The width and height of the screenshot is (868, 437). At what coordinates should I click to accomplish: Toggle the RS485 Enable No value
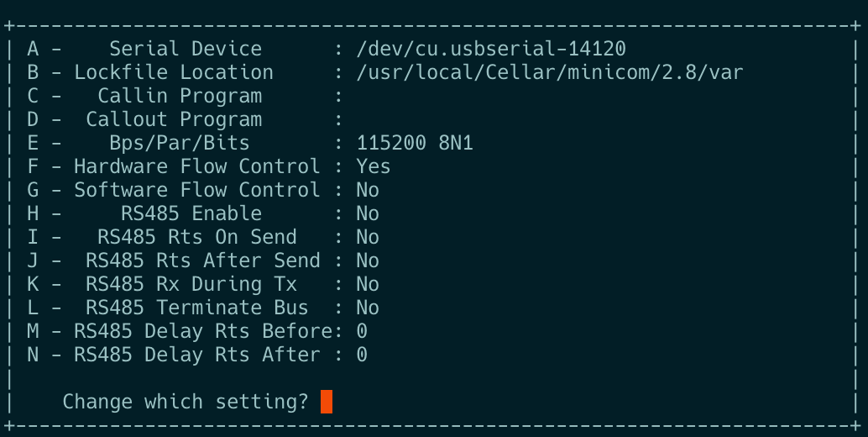pos(368,213)
